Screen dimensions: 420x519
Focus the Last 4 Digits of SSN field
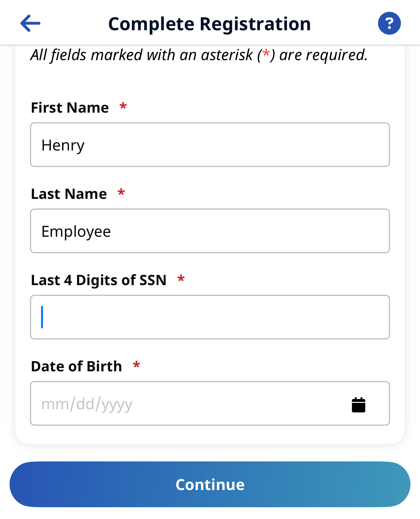click(x=210, y=317)
